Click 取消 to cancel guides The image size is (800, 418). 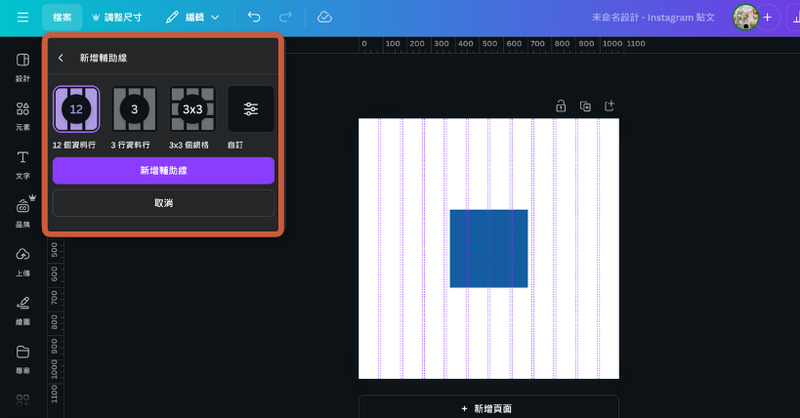[163, 203]
